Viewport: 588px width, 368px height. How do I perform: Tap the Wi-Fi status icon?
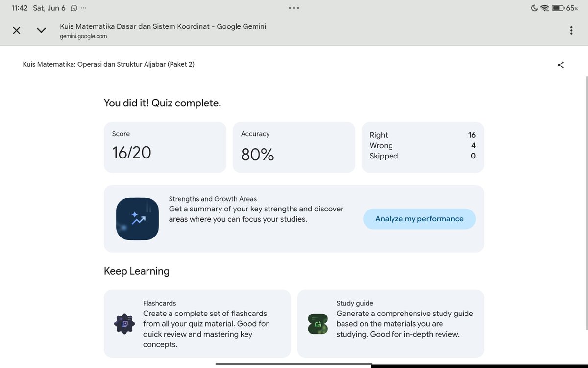point(544,8)
